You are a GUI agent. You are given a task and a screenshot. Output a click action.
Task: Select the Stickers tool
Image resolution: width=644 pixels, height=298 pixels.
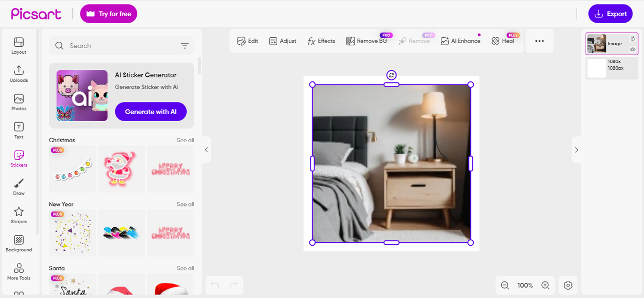[19, 158]
